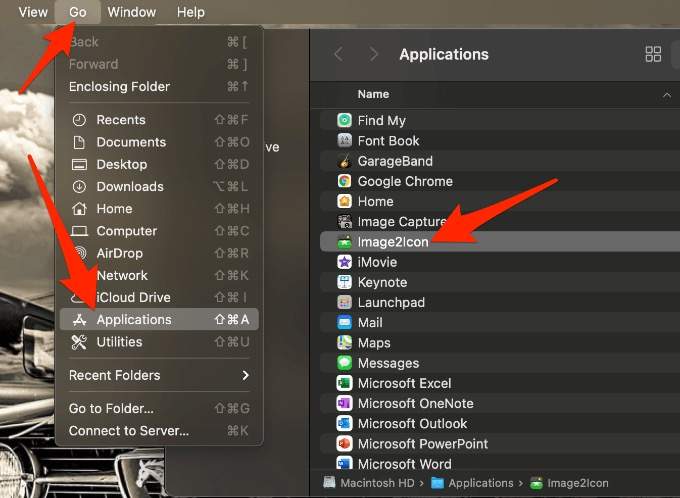Click the Desktop icon in Go menu
Viewport: 680px width, 498px height.
pos(79,164)
